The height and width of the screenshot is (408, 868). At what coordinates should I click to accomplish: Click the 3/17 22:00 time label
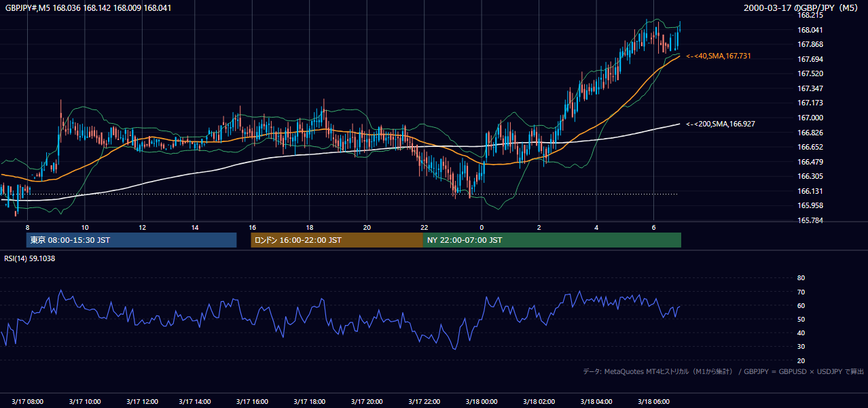pyautogui.click(x=424, y=401)
